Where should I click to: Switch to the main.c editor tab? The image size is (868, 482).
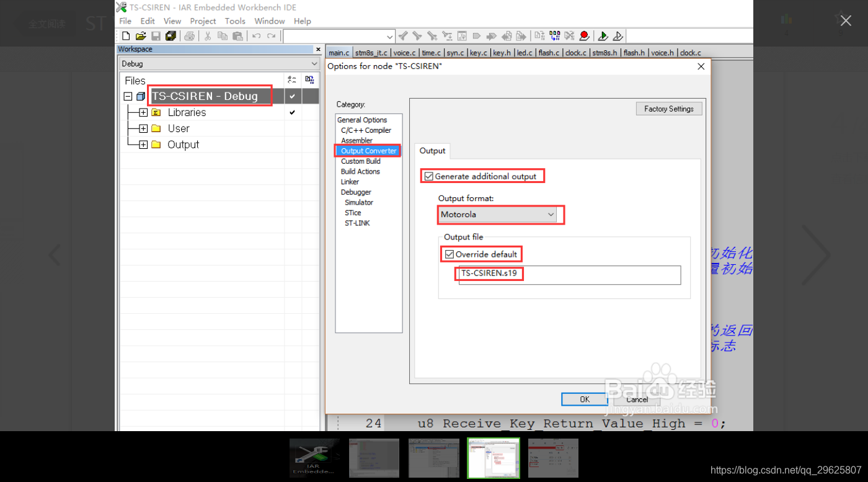tap(339, 53)
